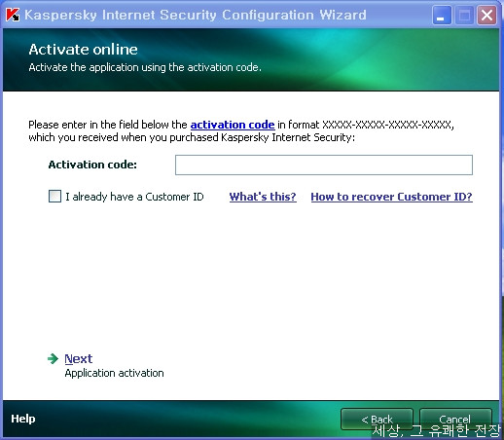
Task: Minimize the Configuration Wizard window
Action: pos(442,15)
